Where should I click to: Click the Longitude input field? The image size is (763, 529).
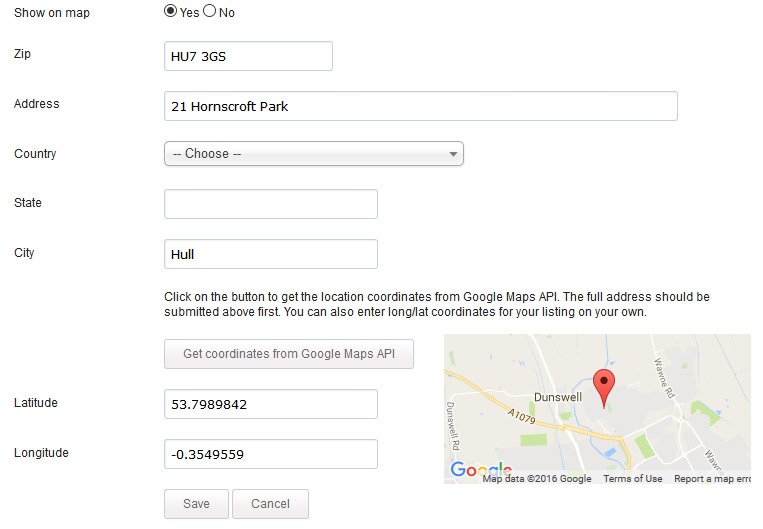[270, 454]
